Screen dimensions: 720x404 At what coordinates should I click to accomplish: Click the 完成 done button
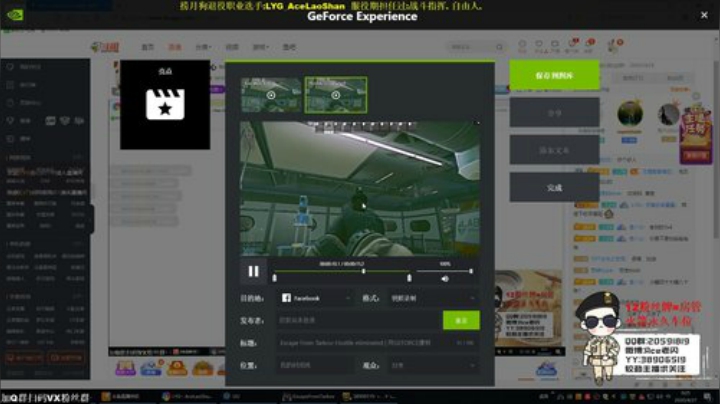(554, 188)
